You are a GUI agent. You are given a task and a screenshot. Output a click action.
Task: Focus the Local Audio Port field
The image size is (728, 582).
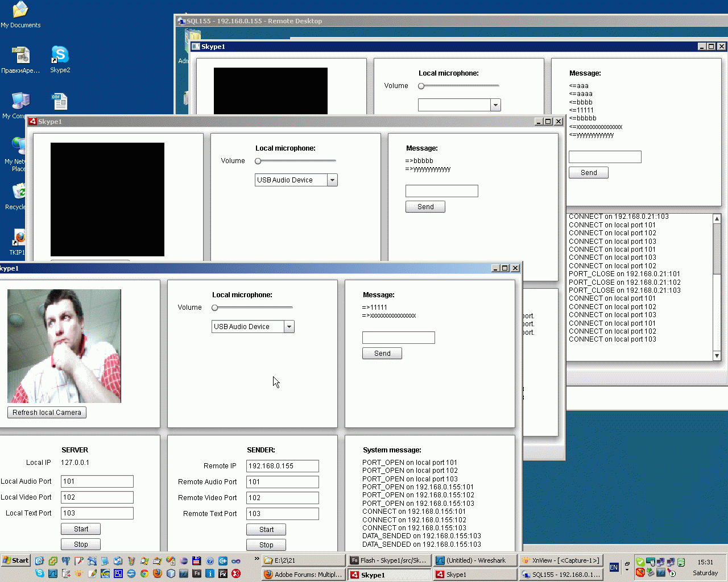click(x=97, y=481)
